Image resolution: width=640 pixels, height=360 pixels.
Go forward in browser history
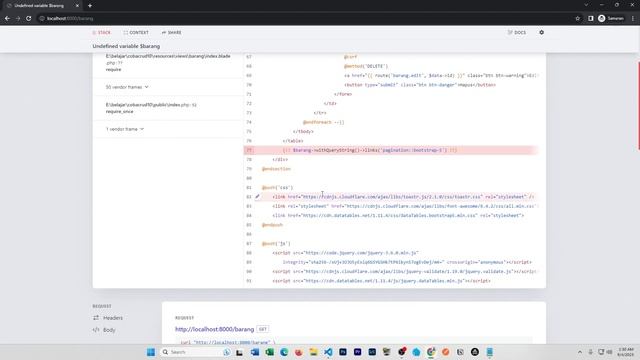click(x=18, y=18)
